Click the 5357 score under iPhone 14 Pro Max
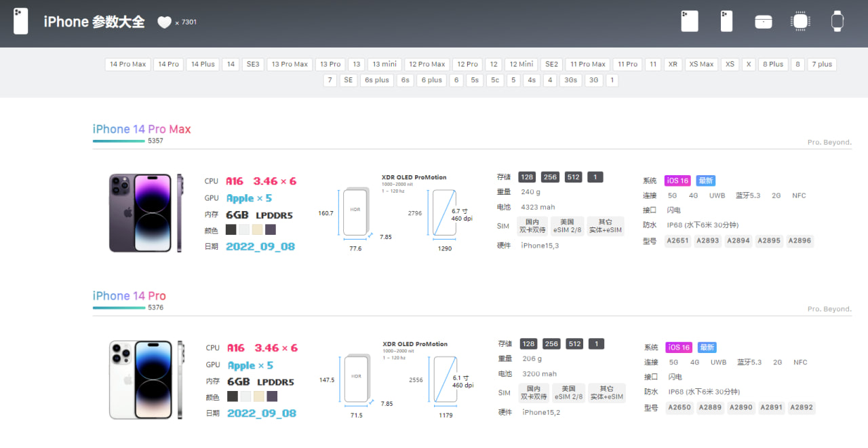The width and height of the screenshot is (868, 448). pos(155,141)
